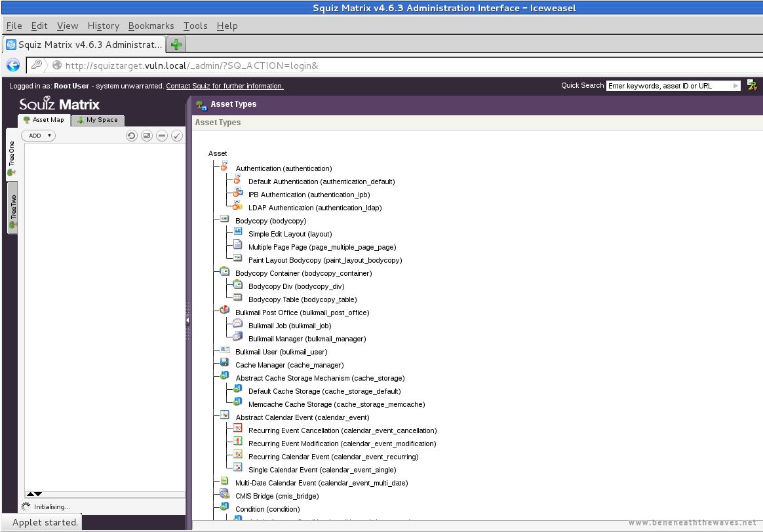Select the Tree Two vertical tab

[x=12, y=208]
